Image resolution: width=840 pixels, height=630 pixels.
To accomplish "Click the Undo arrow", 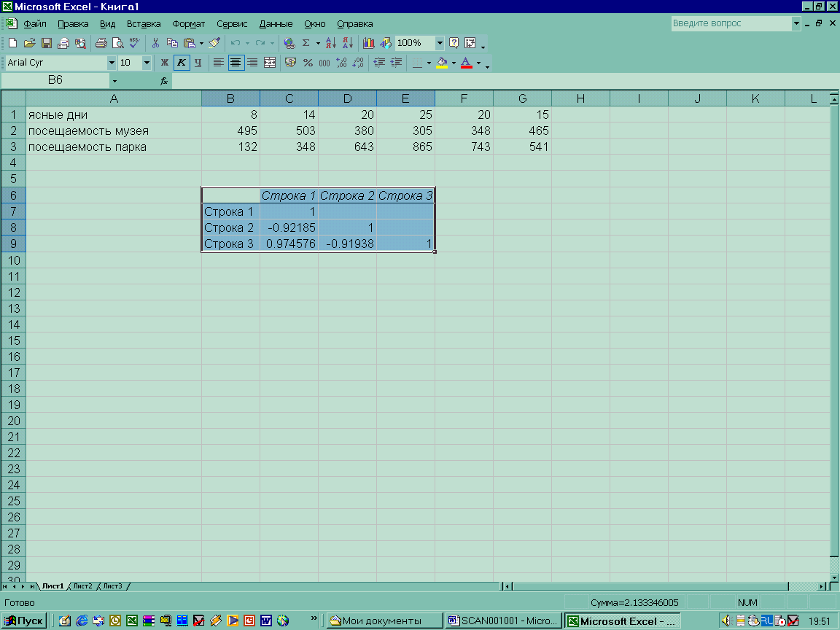I will [236, 43].
